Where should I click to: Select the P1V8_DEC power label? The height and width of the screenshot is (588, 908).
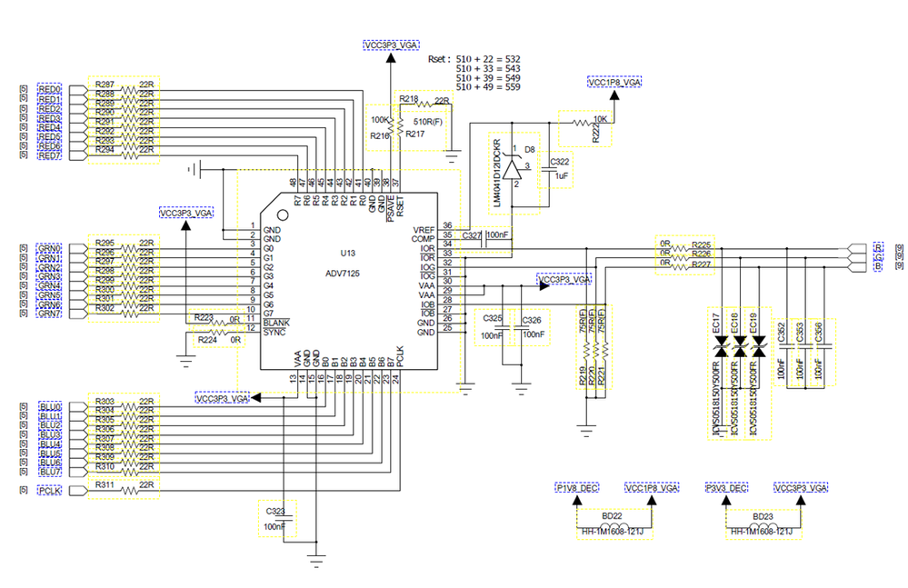pos(577,488)
